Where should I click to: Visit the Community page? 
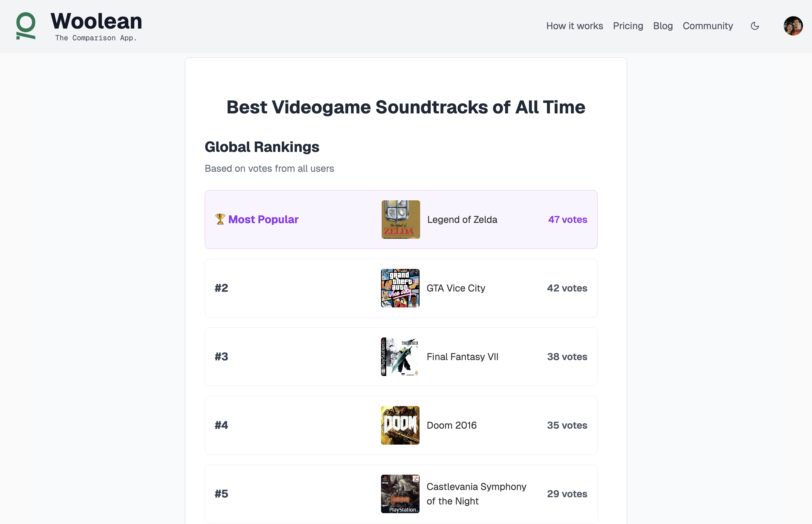pyautogui.click(x=708, y=26)
